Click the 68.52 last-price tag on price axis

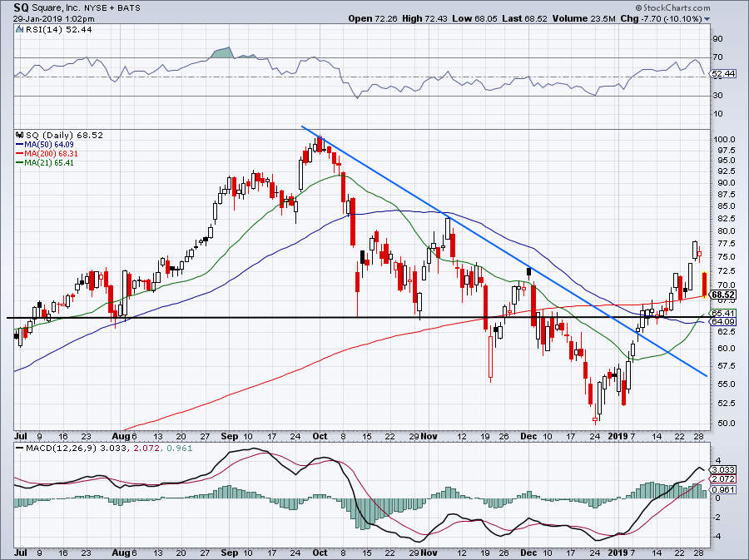coord(723,295)
